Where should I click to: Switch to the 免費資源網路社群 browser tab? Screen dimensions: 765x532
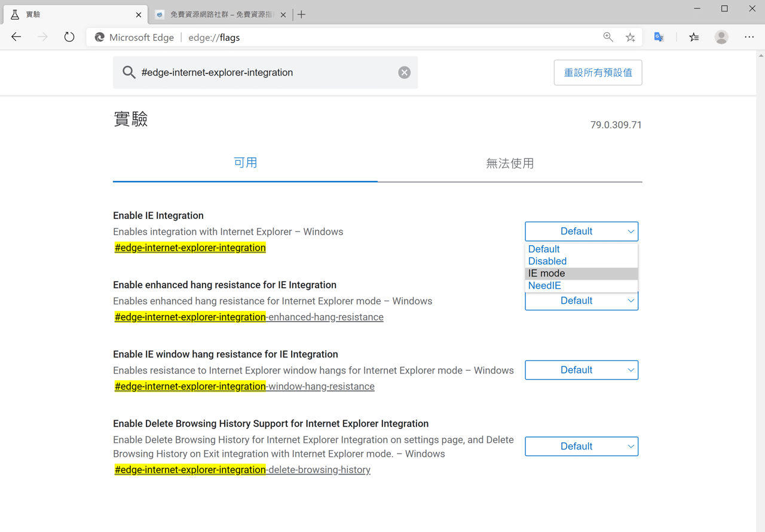(220, 14)
